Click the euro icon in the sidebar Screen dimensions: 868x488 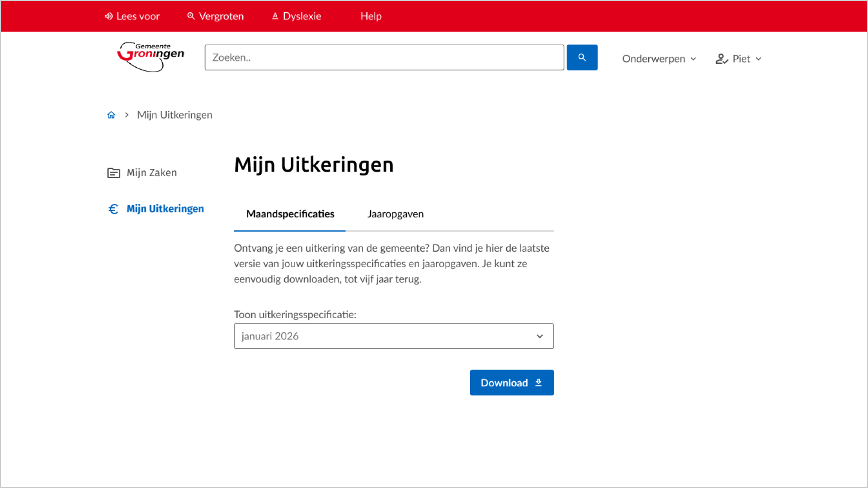pyautogui.click(x=113, y=209)
